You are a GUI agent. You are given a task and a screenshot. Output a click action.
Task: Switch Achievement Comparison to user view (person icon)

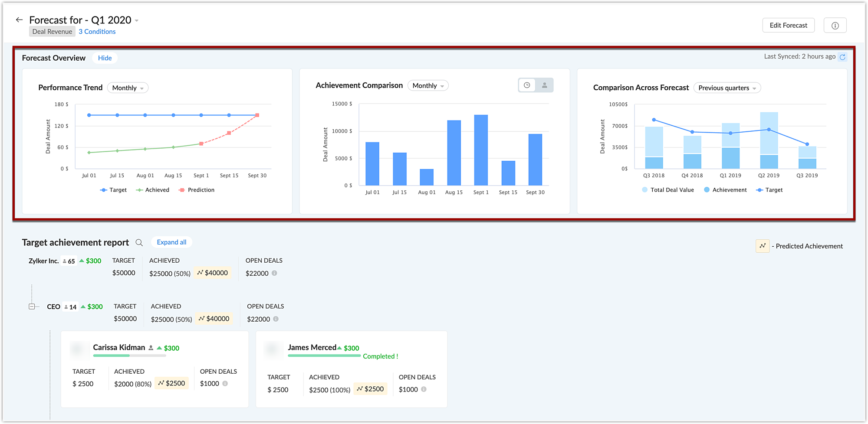click(543, 85)
